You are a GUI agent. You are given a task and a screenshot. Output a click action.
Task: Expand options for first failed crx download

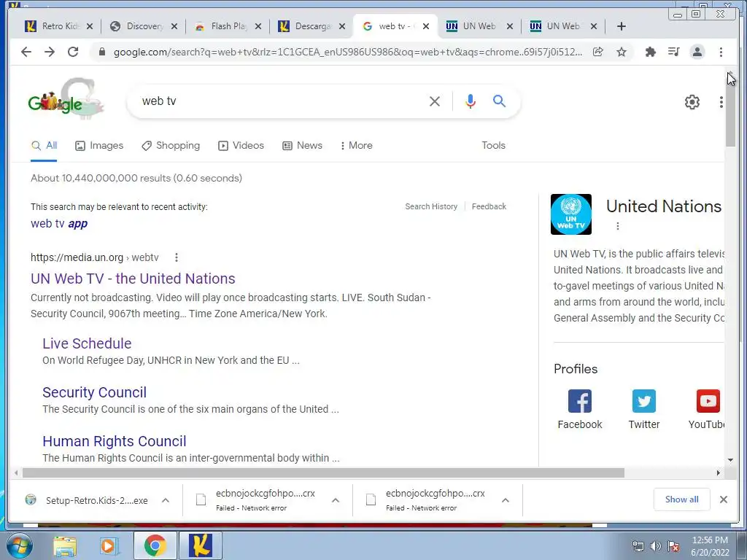pos(336,500)
